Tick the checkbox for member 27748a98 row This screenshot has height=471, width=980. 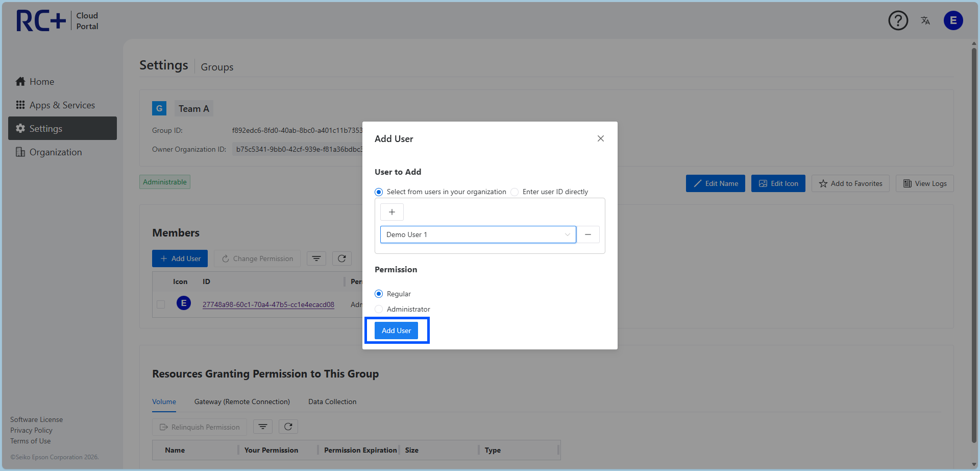(x=161, y=304)
